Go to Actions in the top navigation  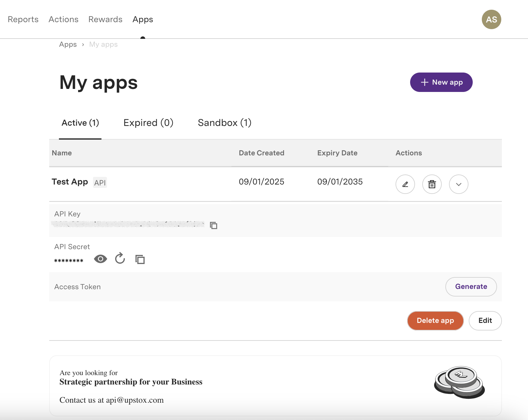pyautogui.click(x=63, y=19)
